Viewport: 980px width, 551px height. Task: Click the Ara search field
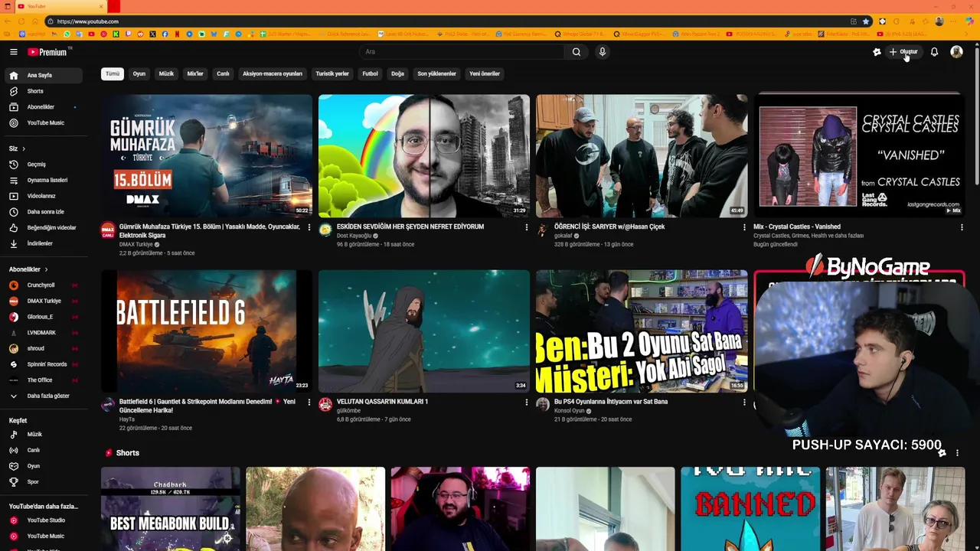pos(462,52)
